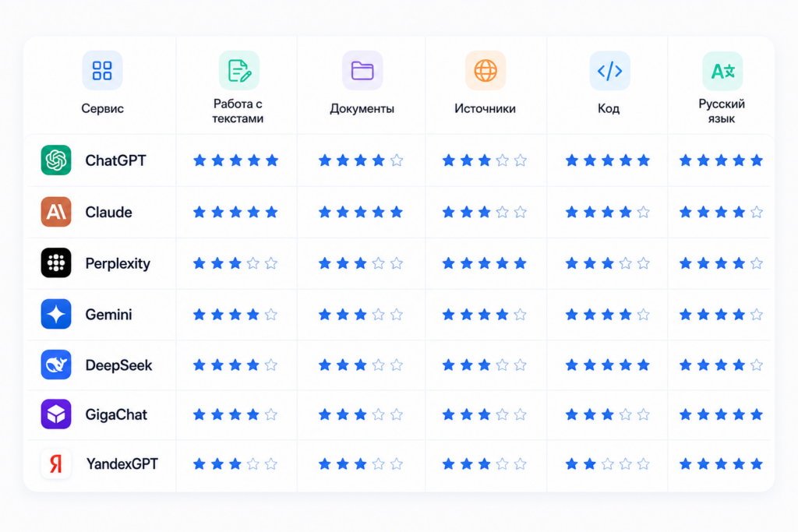Click the Gemini blue sparkle icon
798x532 pixels.
coord(56,315)
